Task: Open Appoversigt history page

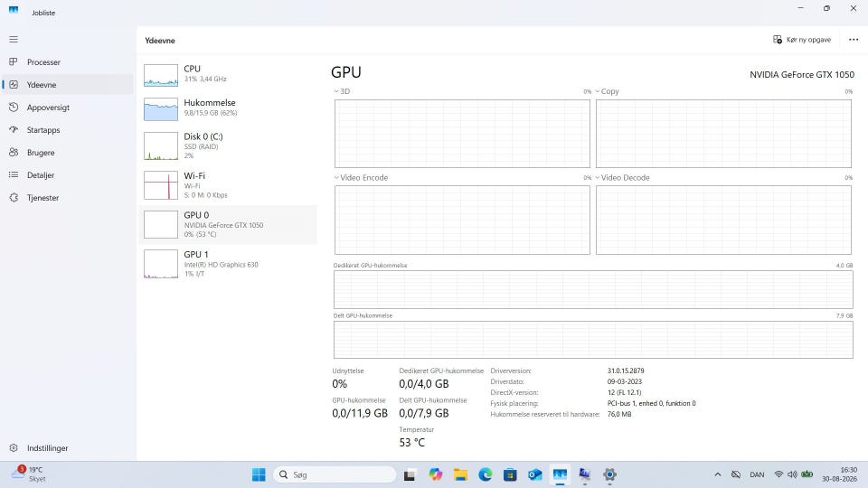Action: pos(67,108)
